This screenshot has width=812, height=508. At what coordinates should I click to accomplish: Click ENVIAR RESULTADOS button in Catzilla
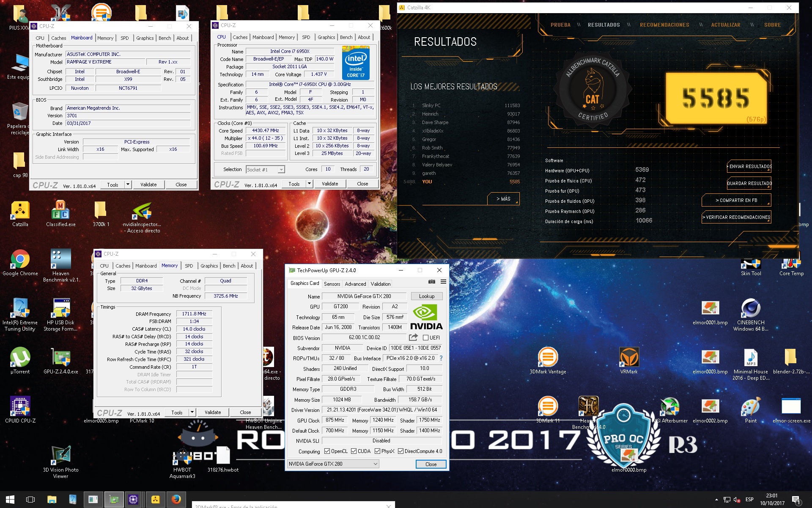[749, 166]
